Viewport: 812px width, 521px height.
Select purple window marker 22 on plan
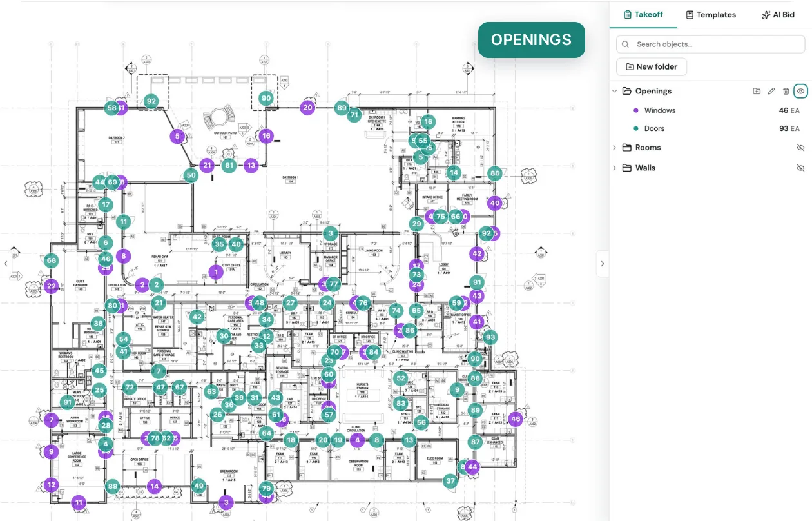(52, 286)
